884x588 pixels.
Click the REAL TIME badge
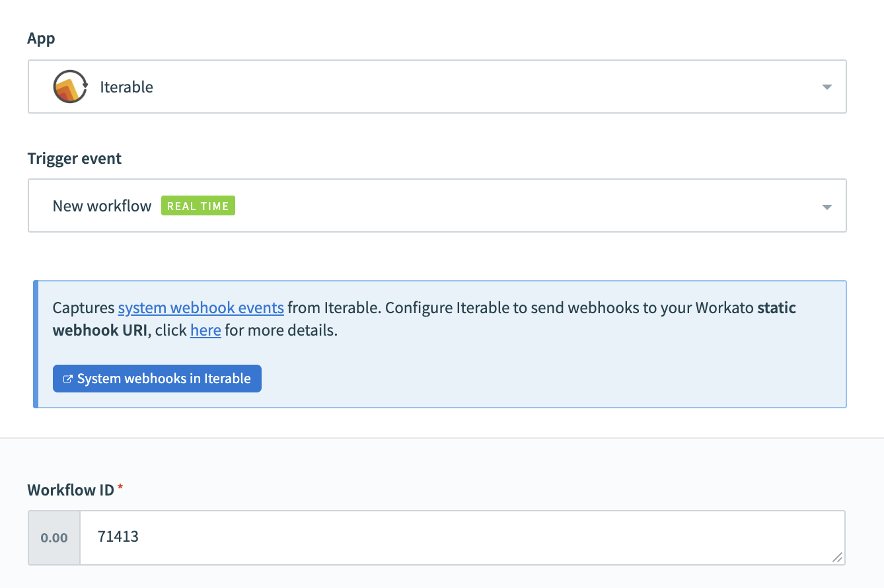(198, 205)
